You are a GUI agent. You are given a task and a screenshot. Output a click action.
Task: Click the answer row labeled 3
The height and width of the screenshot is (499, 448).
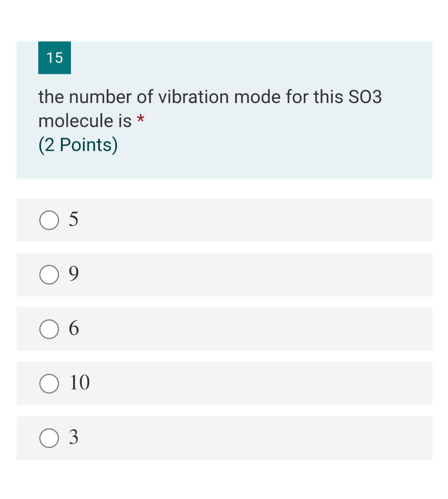click(224, 438)
